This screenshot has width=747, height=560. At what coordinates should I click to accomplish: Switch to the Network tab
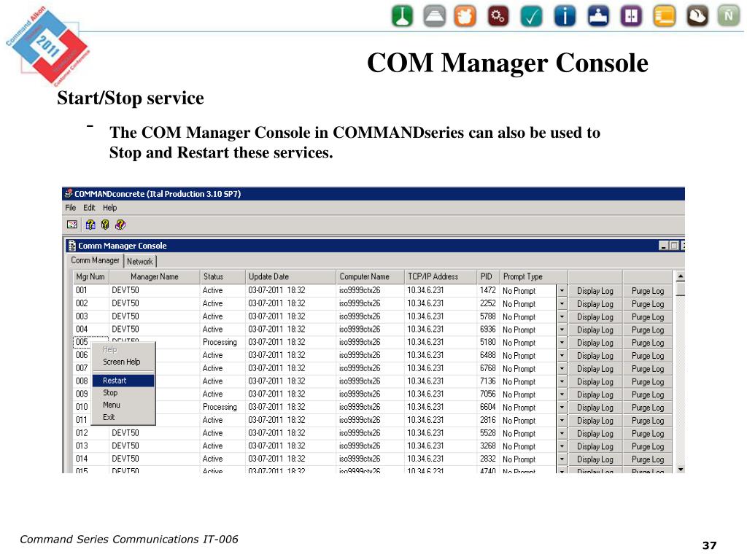coord(140,262)
